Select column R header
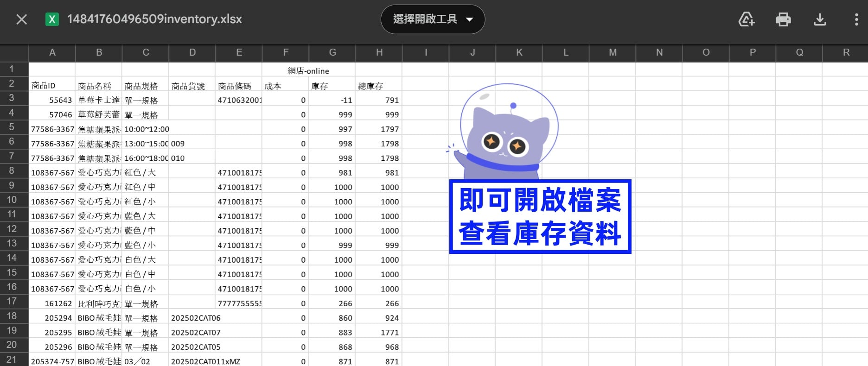The image size is (868, 366). [846, 53]
